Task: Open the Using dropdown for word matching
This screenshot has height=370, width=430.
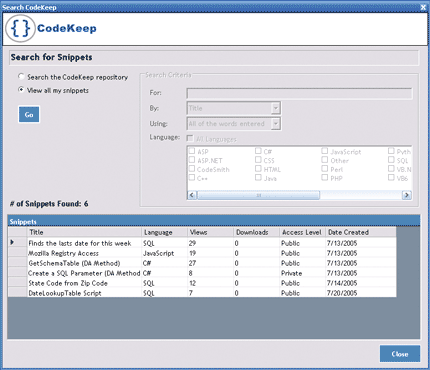Action: 233,124
